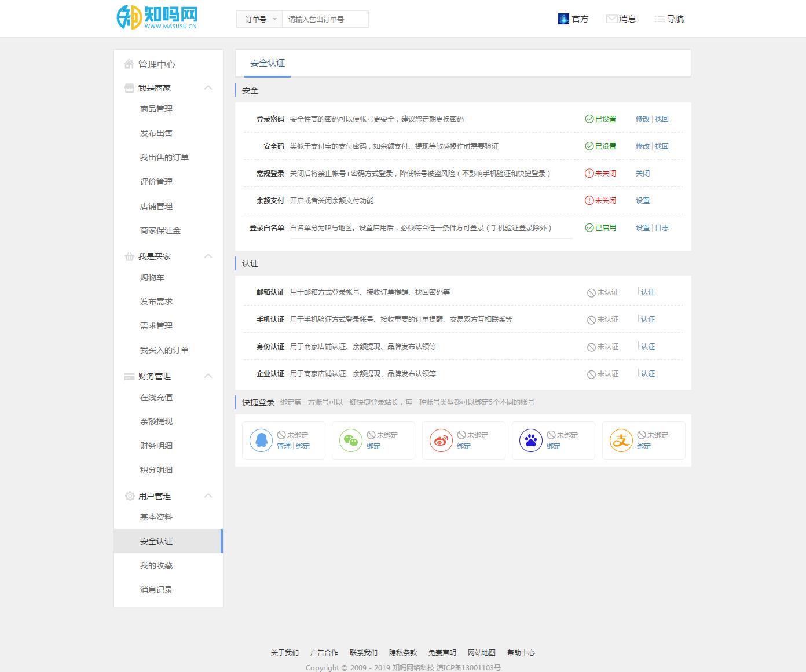Click the Weibo quick login icon
806x672 pixels.
[x=441, y=440]
